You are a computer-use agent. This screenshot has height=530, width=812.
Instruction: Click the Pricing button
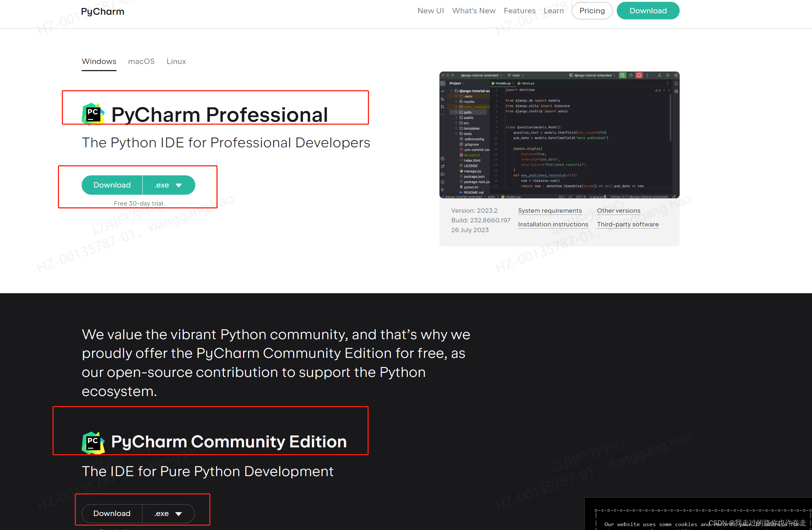(x=592, y=11)
